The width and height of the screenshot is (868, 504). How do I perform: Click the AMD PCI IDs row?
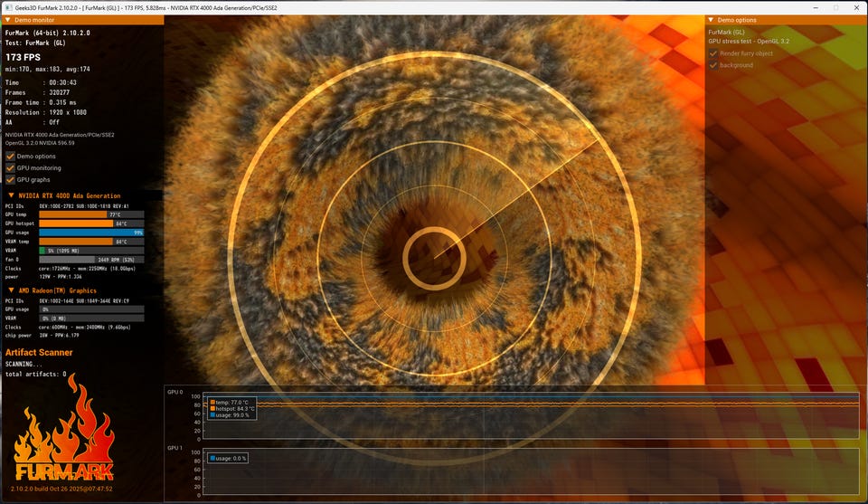click(67, 300)
